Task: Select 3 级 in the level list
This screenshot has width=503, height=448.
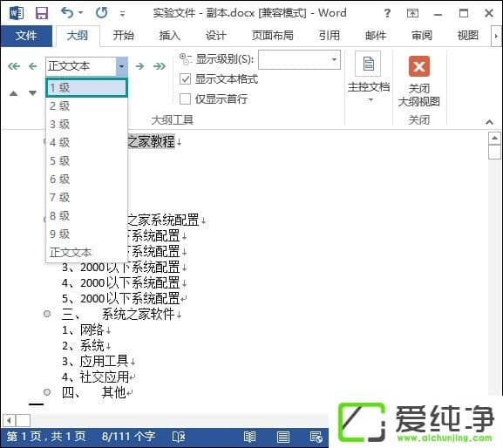Action: point(87,124)
